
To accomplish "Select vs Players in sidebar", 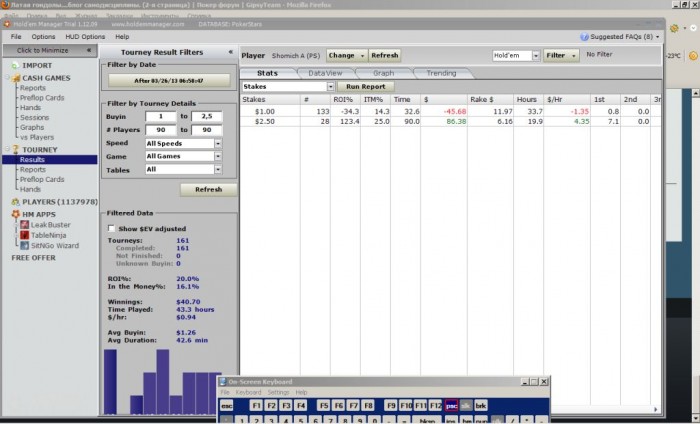I will coord(37,137).
